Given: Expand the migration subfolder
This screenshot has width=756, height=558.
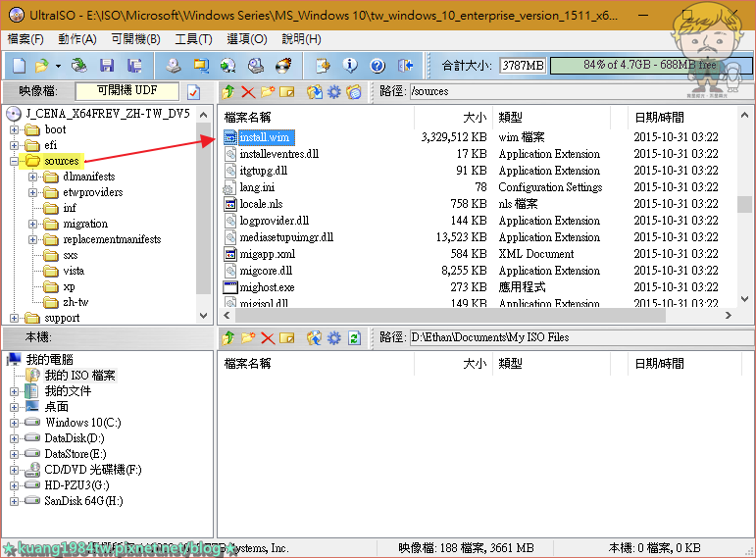Looking at the screenshot, I should [x=32, y=225].
